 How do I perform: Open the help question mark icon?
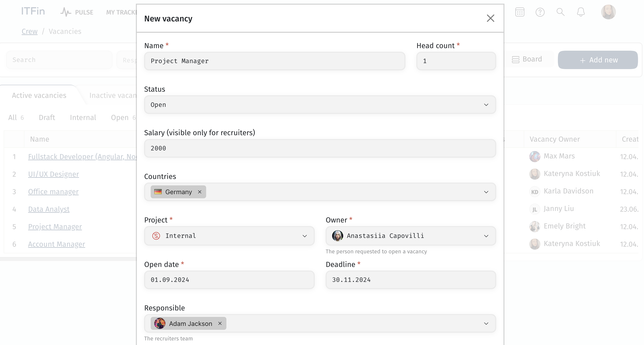(540, 12)
